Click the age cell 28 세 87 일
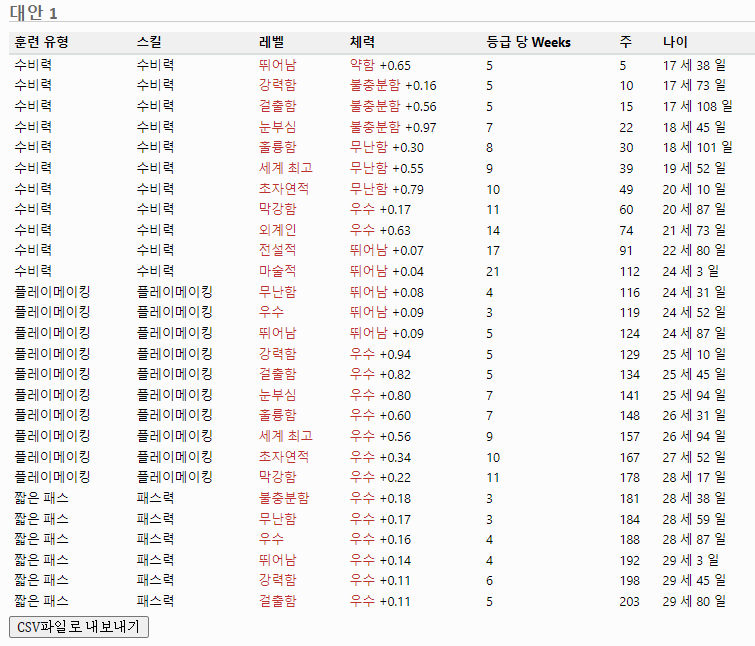 pyautogui.click(x=694, y=539)
